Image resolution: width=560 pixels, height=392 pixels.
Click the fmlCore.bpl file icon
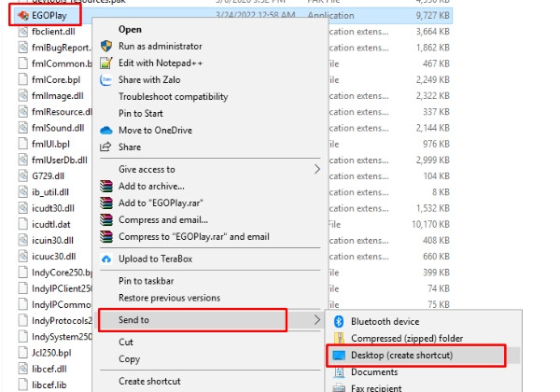(22, 79)
